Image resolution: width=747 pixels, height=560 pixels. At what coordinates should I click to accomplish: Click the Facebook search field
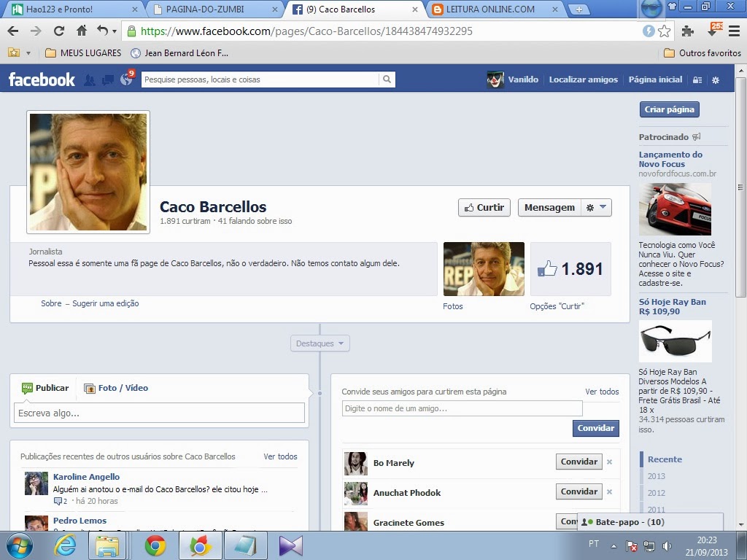click(260, 79)
